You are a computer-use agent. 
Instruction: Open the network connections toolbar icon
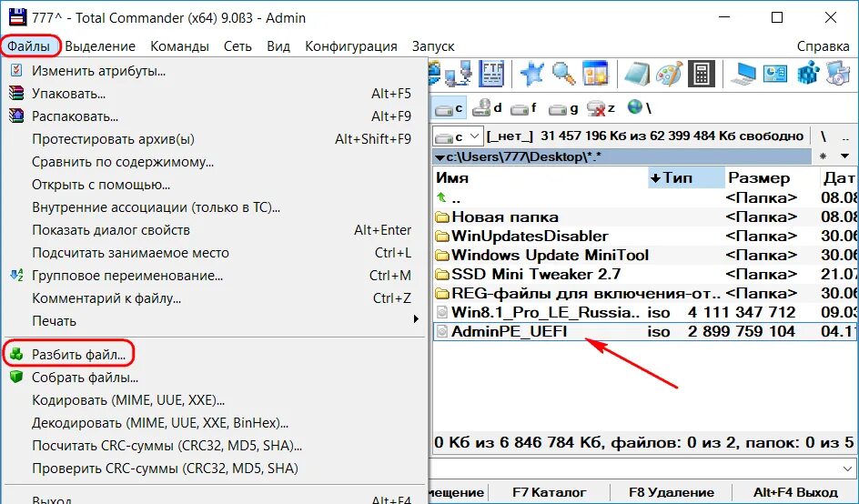tap(458, 74)
